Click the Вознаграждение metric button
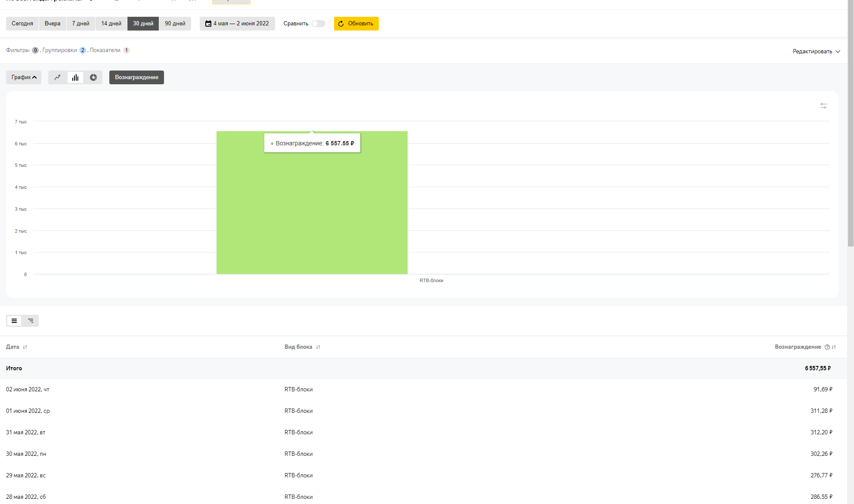This screenshot has height=504, width=854. pyautogui.click(x=136, y=77)
